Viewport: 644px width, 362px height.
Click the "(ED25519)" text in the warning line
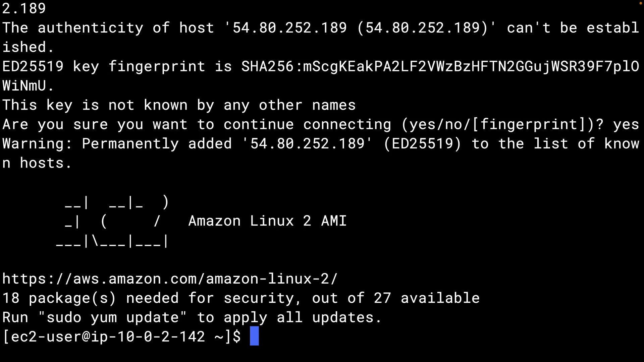(x=422, y=144)
